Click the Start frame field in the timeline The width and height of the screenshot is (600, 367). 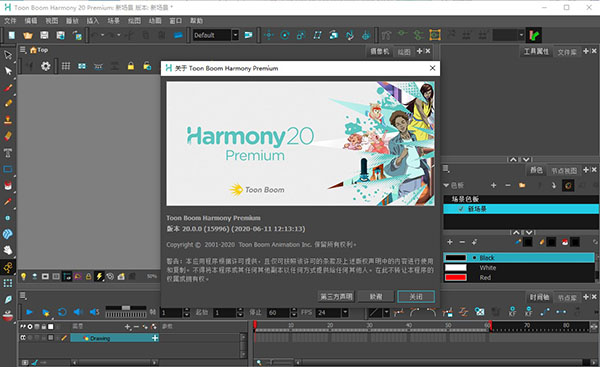pos(225,313)
